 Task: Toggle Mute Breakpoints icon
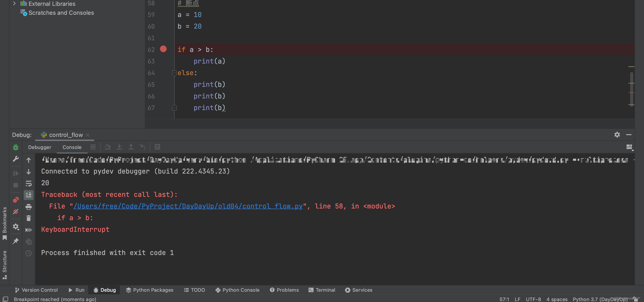click(x=15, y=212)
